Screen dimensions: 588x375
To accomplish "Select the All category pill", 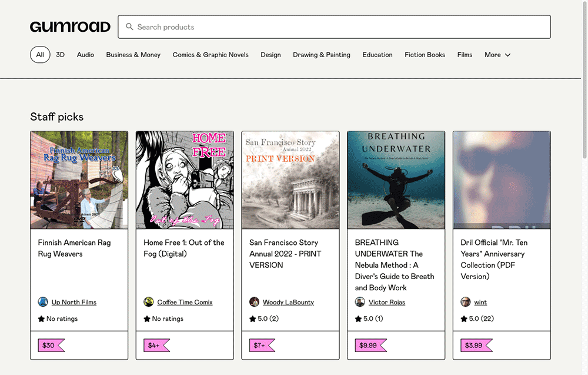I will 40,55.
